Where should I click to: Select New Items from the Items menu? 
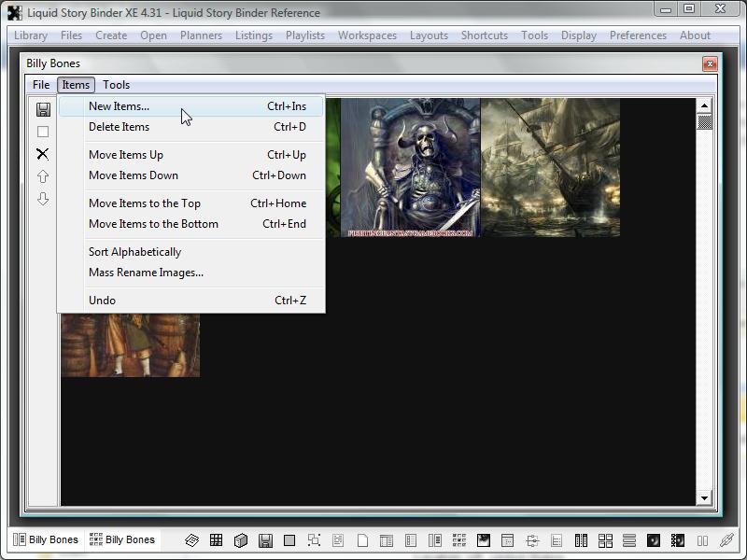click(x=119, y=106)
